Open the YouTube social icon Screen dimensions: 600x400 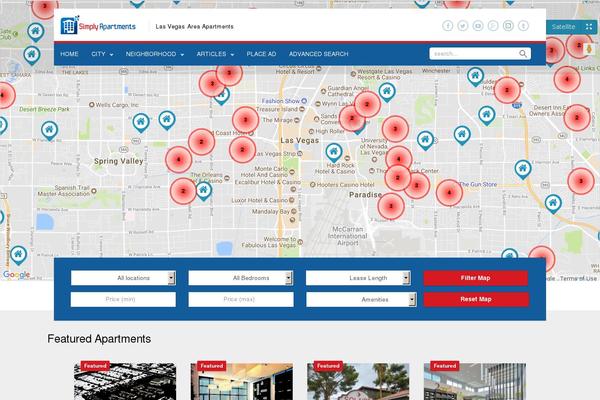click(478, 26)
